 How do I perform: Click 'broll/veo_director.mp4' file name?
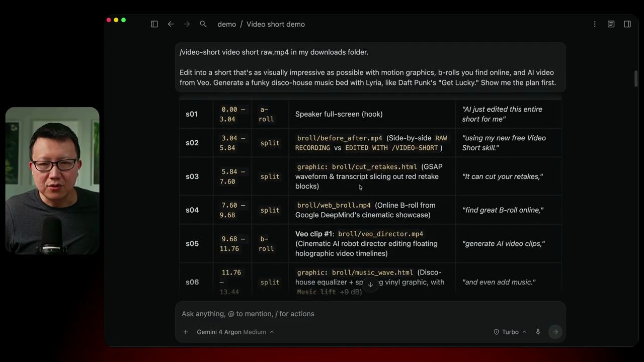pyautogui.click(x=380, y=234)
